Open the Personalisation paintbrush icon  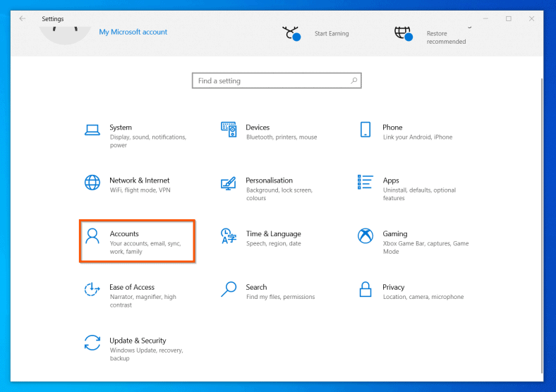[229, 183]
